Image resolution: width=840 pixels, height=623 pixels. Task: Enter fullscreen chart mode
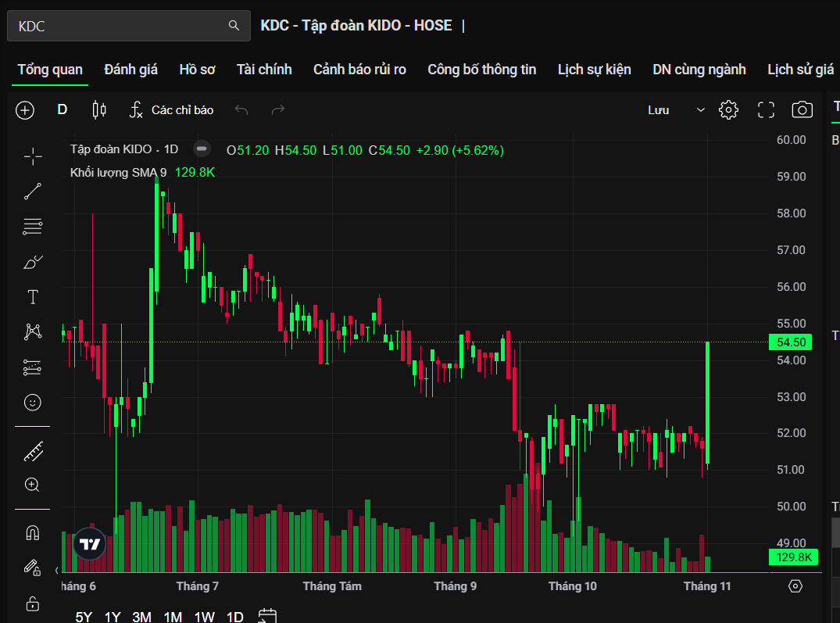point(766,110)
